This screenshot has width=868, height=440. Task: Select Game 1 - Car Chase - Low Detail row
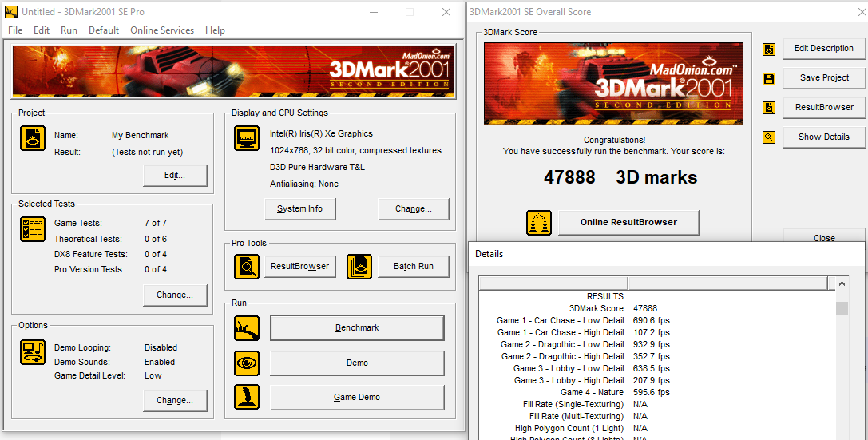tap(658, 320)
